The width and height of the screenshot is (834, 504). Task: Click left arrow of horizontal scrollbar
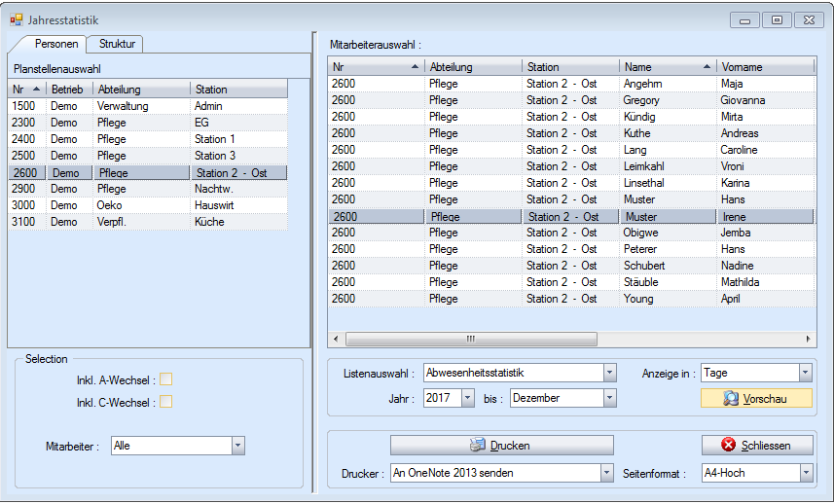(337, 339)
